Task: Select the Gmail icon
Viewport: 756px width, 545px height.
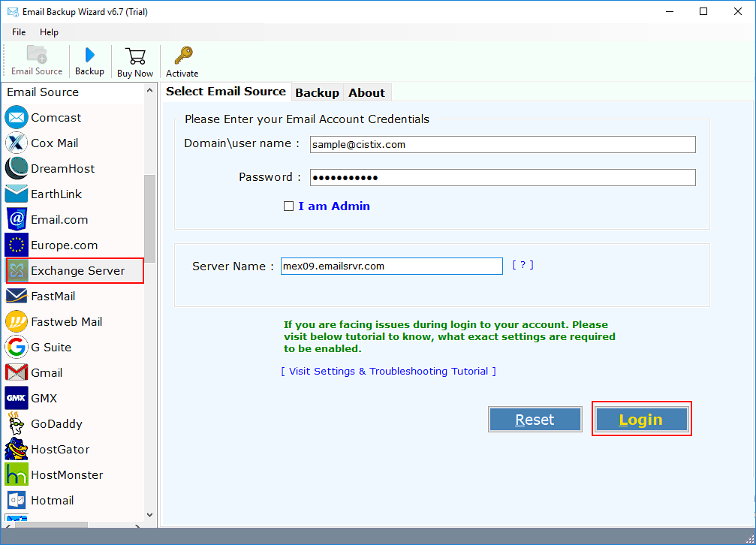Action: tap(17, 373)
